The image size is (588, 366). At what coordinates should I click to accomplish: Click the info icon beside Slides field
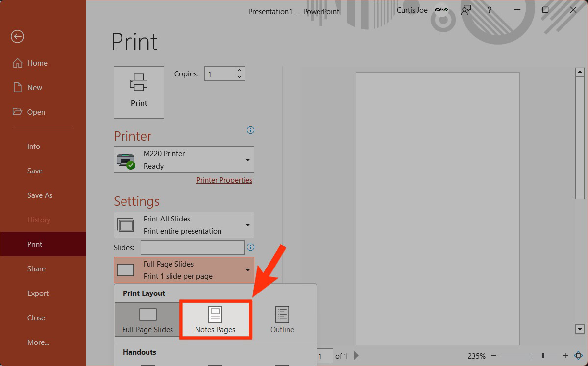tap(250, 247)
